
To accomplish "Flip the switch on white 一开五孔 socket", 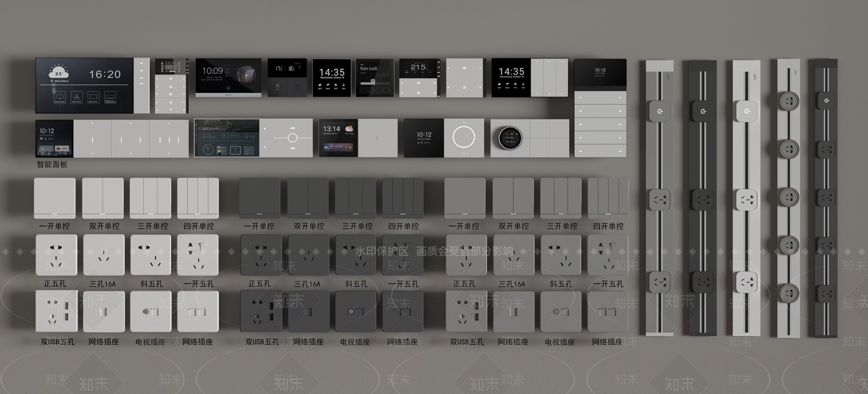I will coord(203,248).
